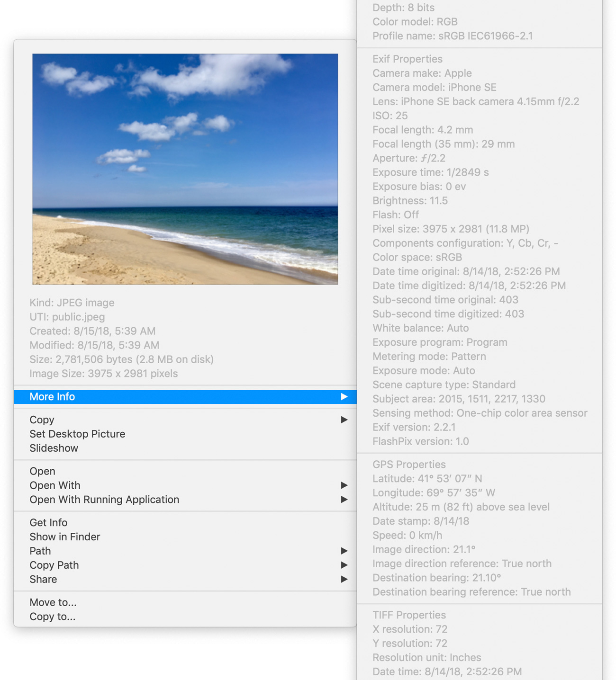Start "Slideshow" from the menu
616x680 pixels.
[54, 448]
